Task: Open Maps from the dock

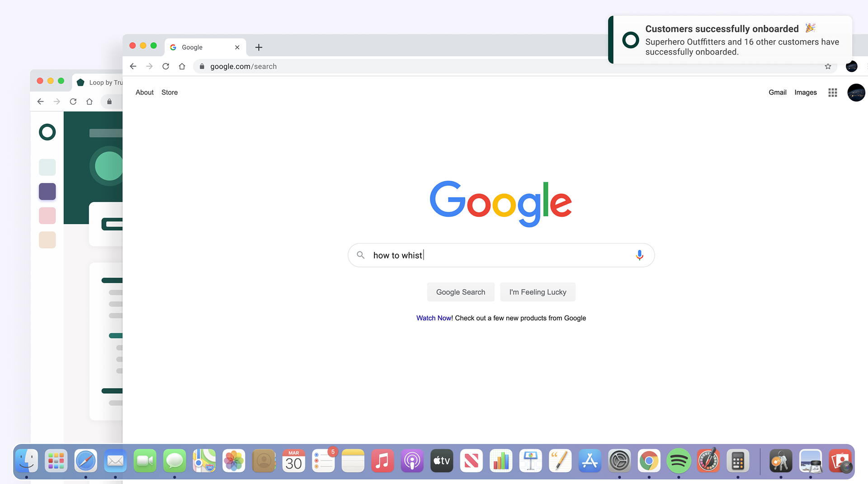Action: tap(204, 461)
